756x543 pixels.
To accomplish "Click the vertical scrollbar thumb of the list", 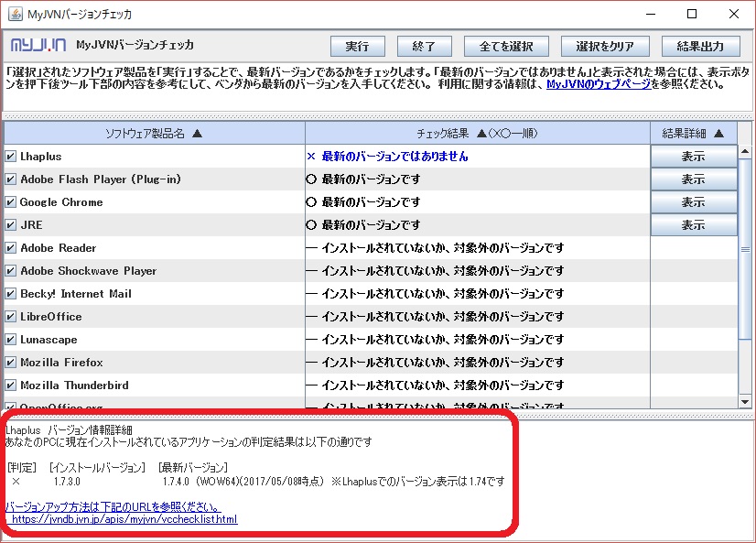I will [x=745, y=249].
